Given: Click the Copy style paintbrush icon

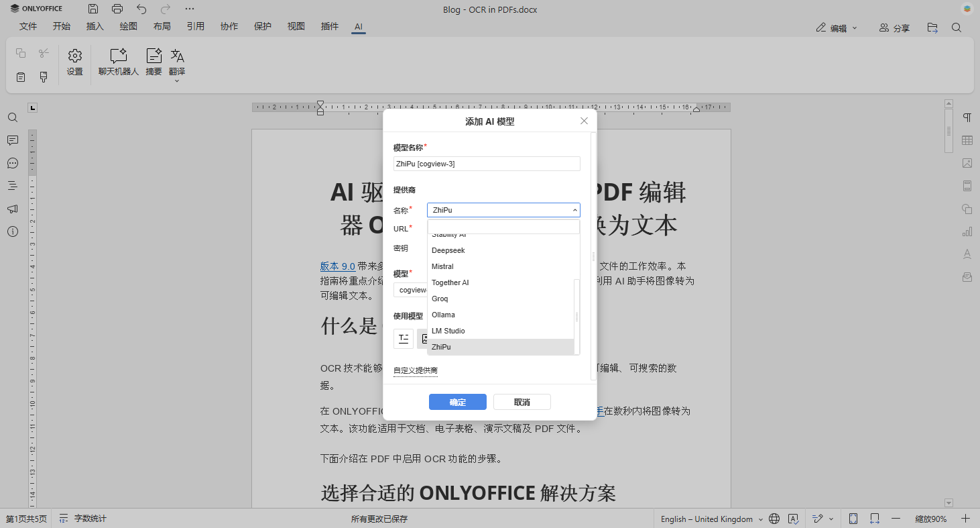Looking at the screenshot, I should pyautogui.click(x=44, y=77).
